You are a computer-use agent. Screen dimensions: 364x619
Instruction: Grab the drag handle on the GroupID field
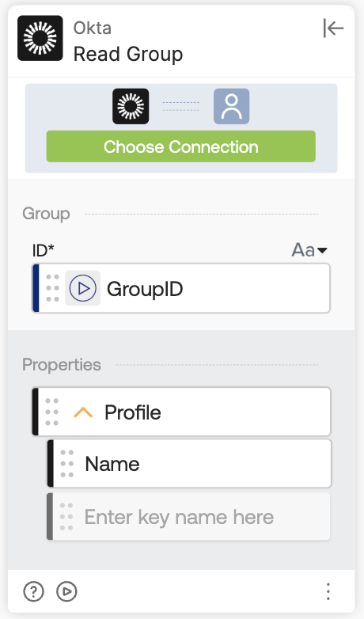pos(52,288)
